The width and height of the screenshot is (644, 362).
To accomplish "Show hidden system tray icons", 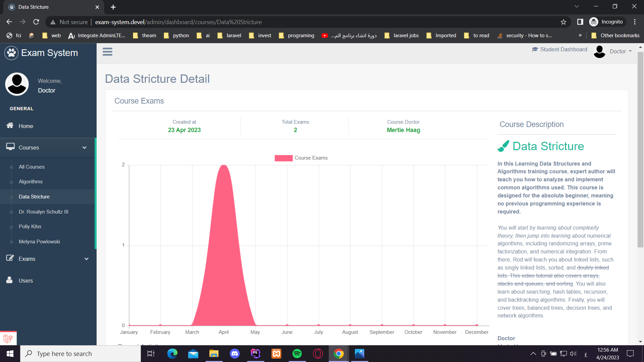I will 533,354.
